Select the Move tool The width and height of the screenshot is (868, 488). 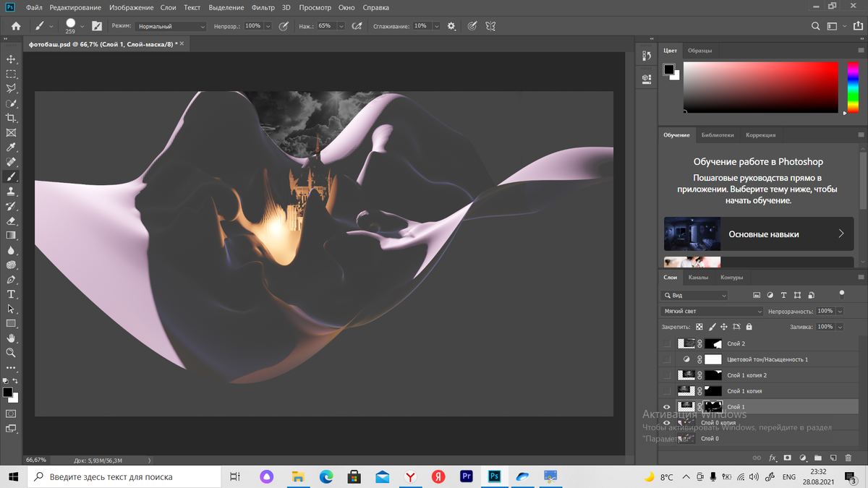click(11, 59)
